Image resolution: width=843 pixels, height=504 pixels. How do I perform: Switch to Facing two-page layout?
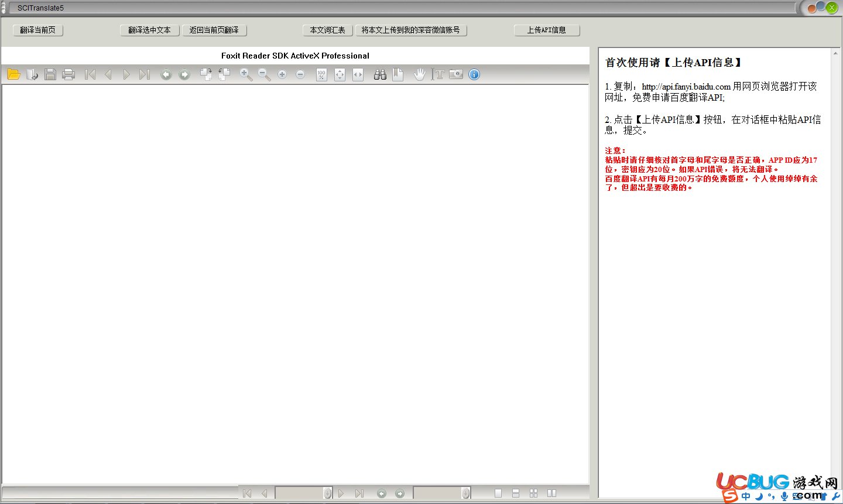tap(551, 493)
